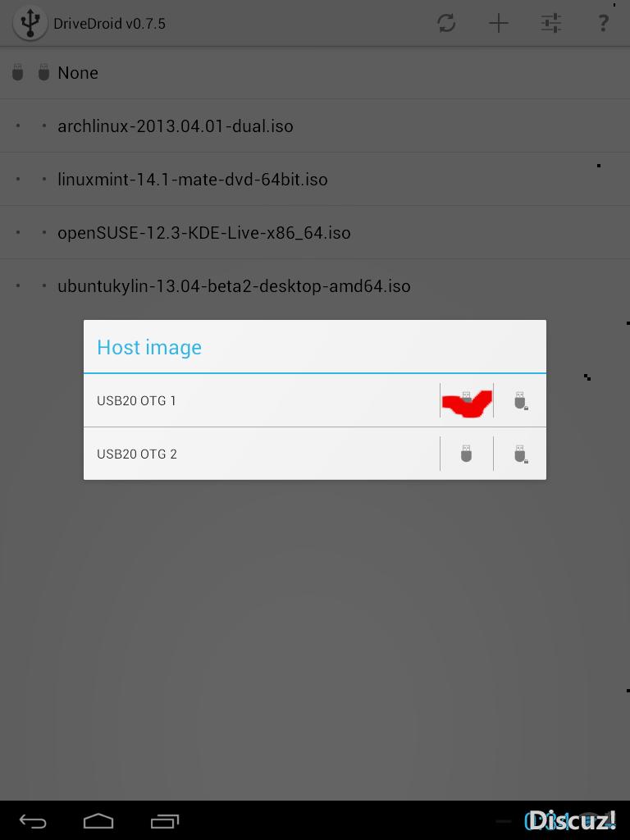This screenshot has width=630, height=840.
Task: Add a new image with the plus icon
Action: pyautogui.click(x=498, y=23)
